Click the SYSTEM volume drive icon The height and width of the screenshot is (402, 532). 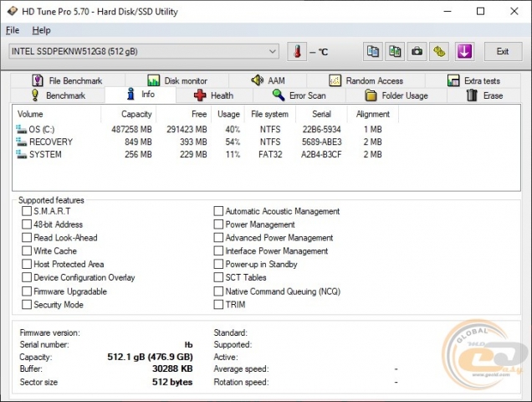click(x=21, y=154)
